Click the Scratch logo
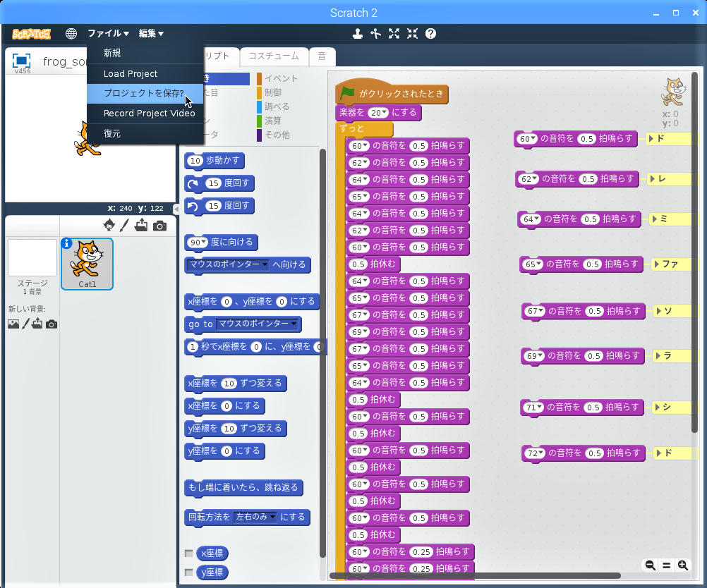The width and height of the screenshot is (707, 588). 32,34
